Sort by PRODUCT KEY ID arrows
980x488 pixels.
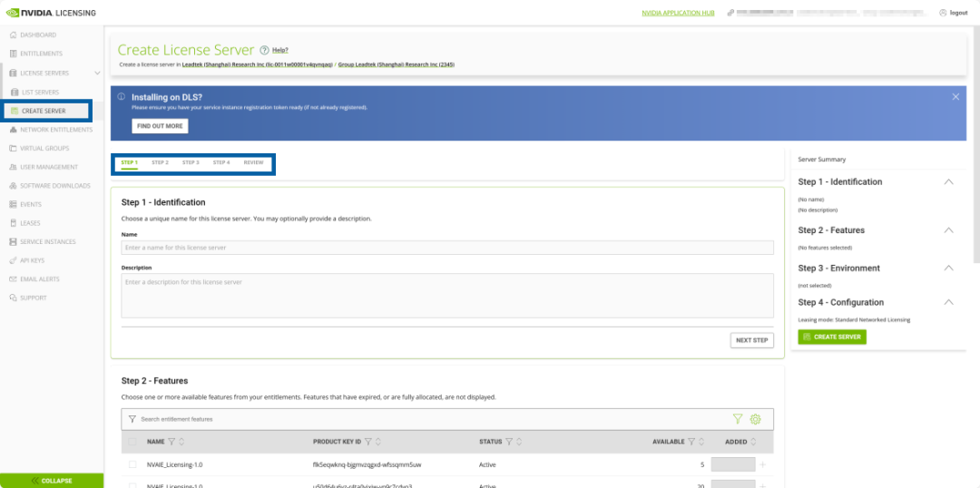[378, 442]
